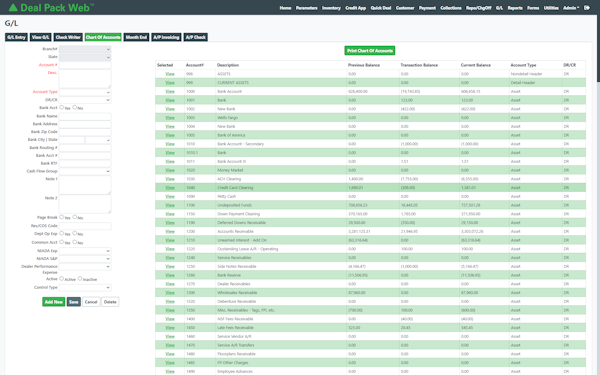
Task: Click the Delete button
Action: [x=110, y=302]
